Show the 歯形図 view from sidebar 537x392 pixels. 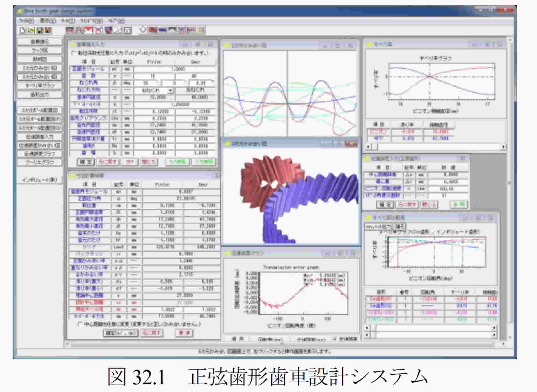(x=40, y=59)
